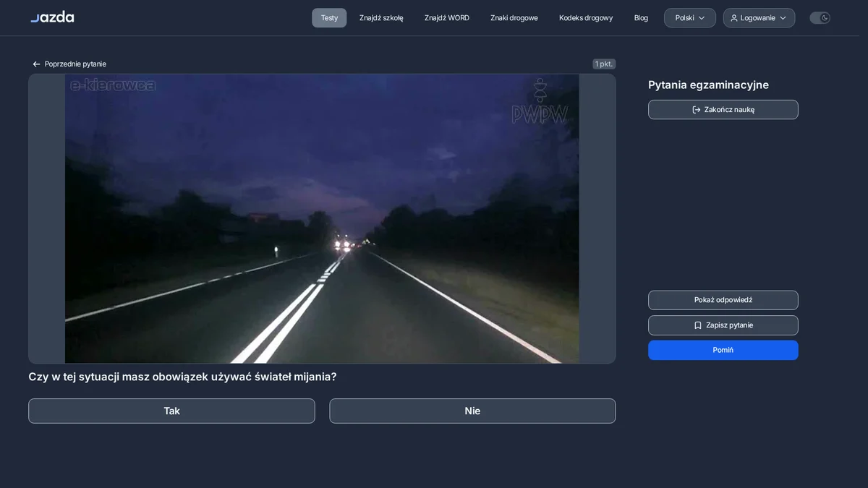
Task: Click the 1 pkt. points badge
Action: (x=604, y=64)
